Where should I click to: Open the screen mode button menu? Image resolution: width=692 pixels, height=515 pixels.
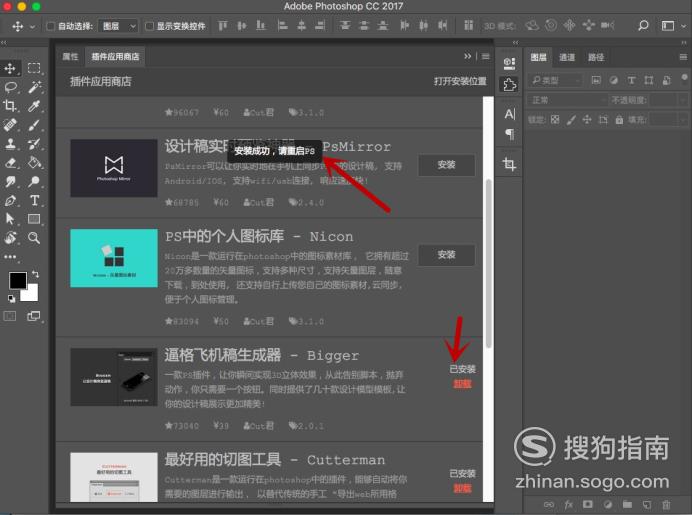coord(34,316)
